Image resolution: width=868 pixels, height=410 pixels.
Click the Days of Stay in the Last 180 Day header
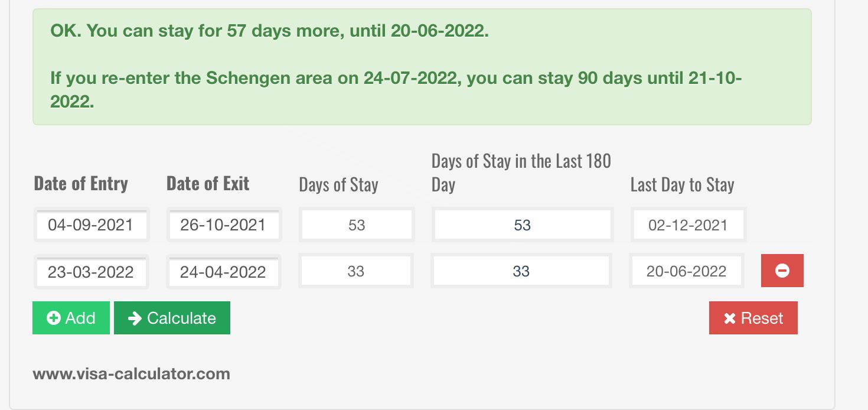[x=521, y=173]
